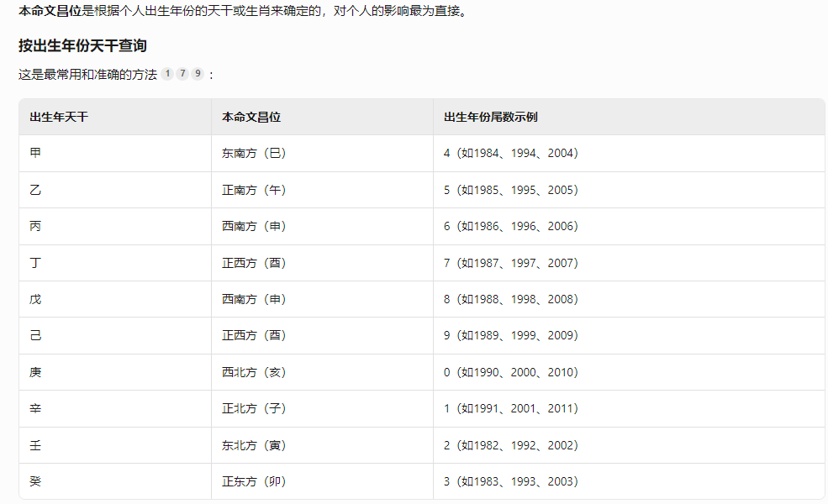Viewport: 828px width, 504px height.
Task: Click the year examples cell containing 1987
Action: click(511, 263)
